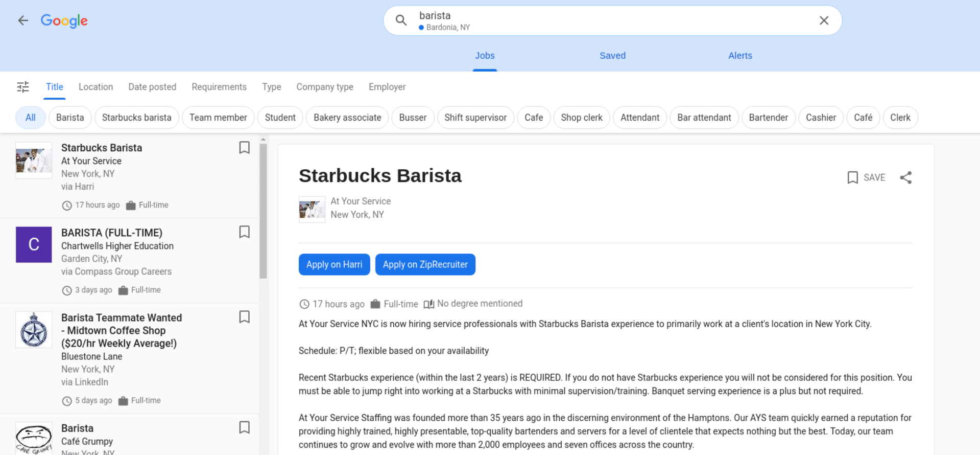
Task: Click Apply on Harri button
Action: click(334, 264)
